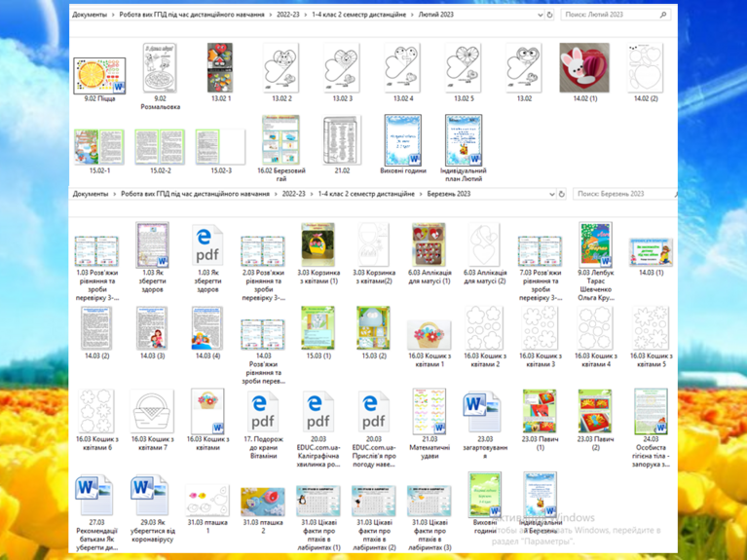Select the 31.03 пташка 1 image
Screen dimensions: 747x560
[207, 501]
